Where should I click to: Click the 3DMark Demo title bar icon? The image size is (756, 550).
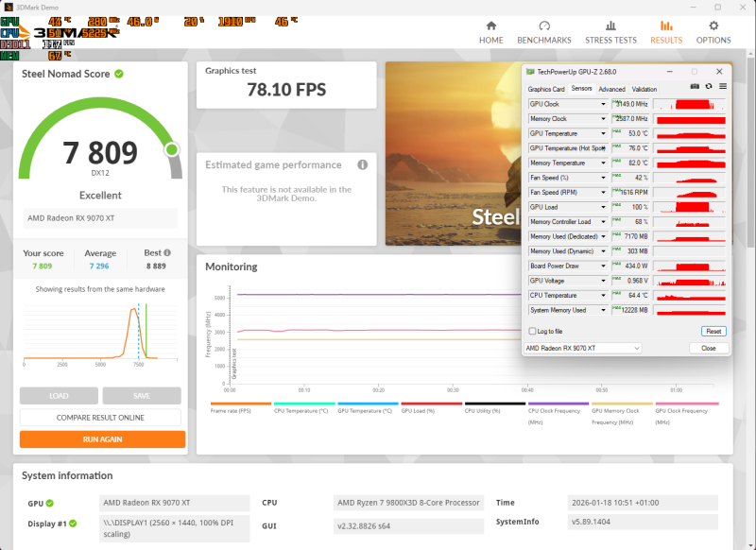click(x=9, y=8)
